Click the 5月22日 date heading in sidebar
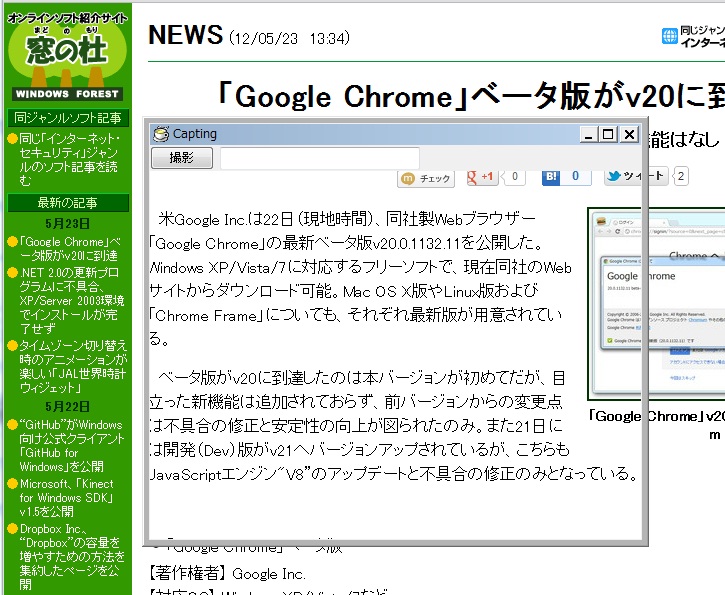Viewport: 725px width, 595px height. pyautogui.click(x=68, y=407)
